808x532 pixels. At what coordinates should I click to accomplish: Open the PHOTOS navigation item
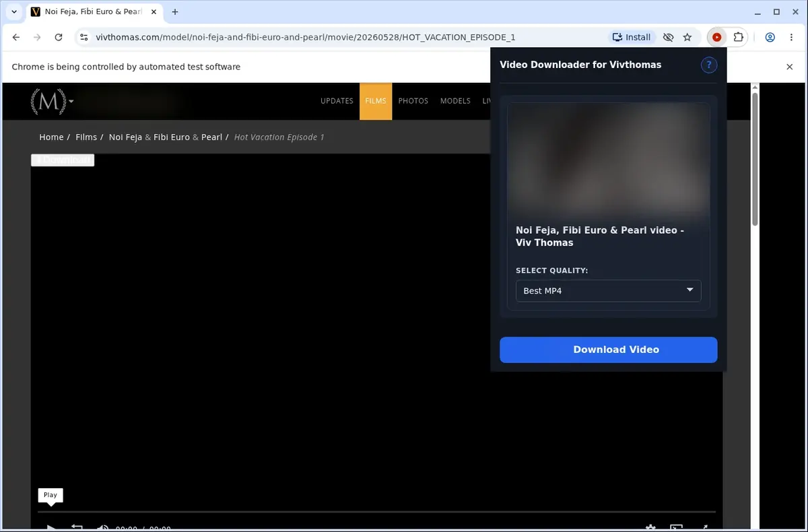[x=413, y=101]
